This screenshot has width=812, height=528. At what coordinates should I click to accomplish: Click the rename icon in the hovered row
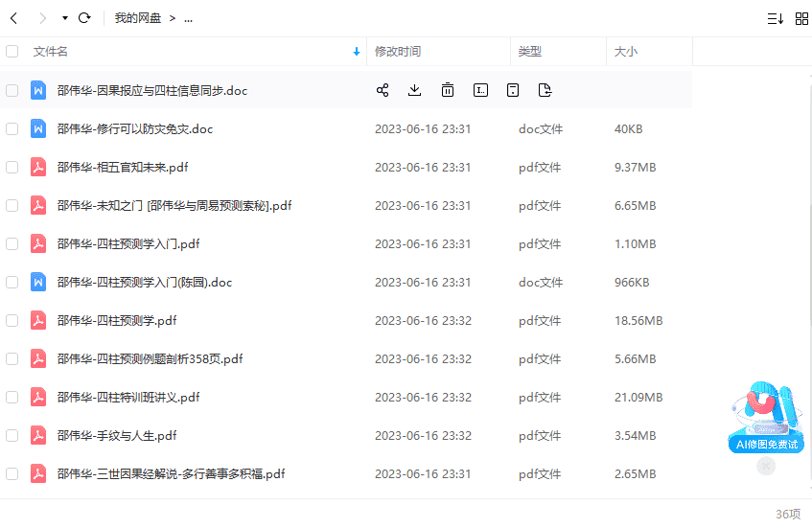coord(480,90)
